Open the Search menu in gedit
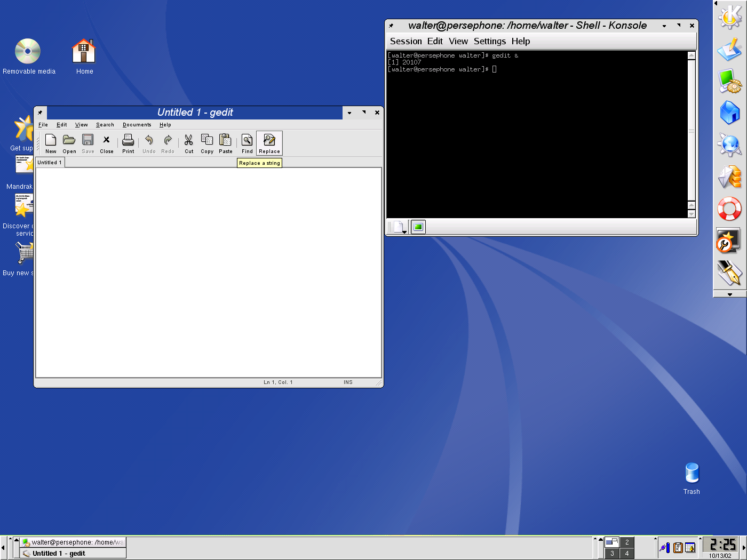Viewport: 747px width, 560px height. click(105, 125)
